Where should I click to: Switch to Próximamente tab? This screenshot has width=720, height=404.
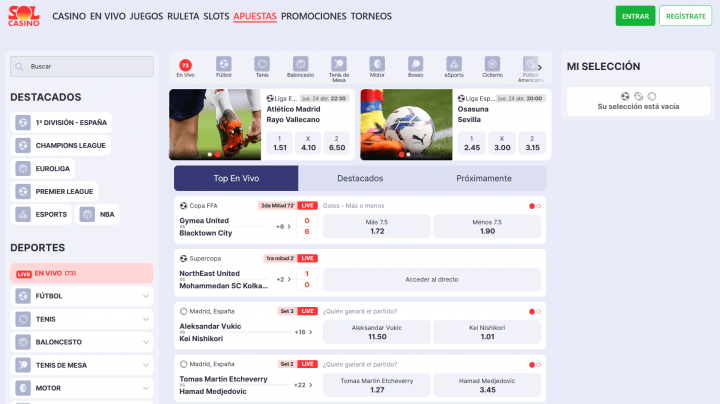(x=484, y=178)
